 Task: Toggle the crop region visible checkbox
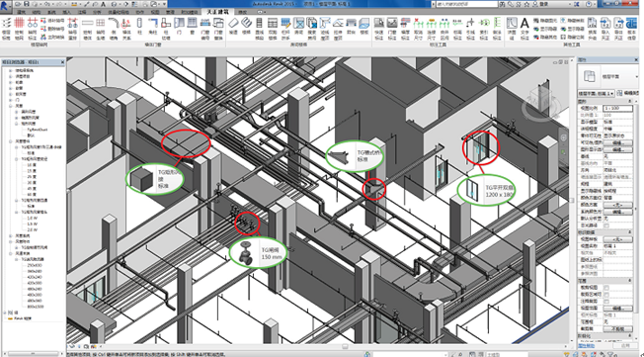coord(606,295)
